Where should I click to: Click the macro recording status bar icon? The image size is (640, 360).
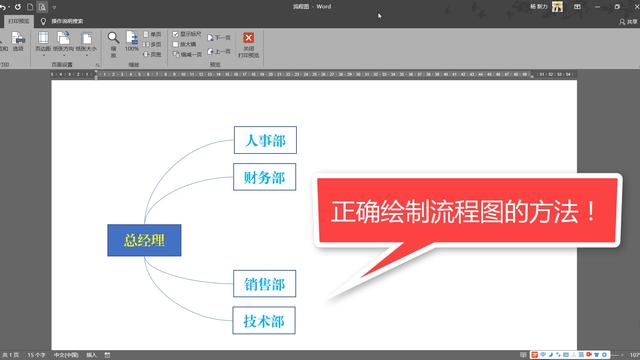pyautogui.click(x=107, y=355)
